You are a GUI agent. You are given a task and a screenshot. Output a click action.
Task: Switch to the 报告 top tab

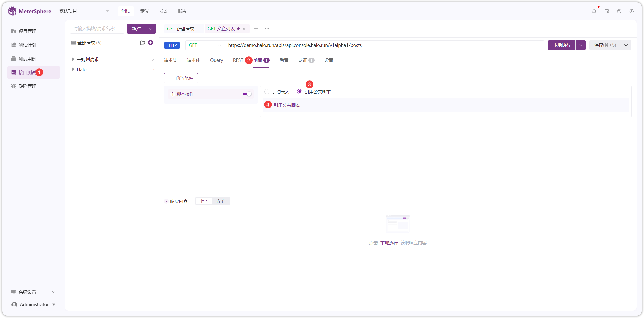click(x=182, y=11)
